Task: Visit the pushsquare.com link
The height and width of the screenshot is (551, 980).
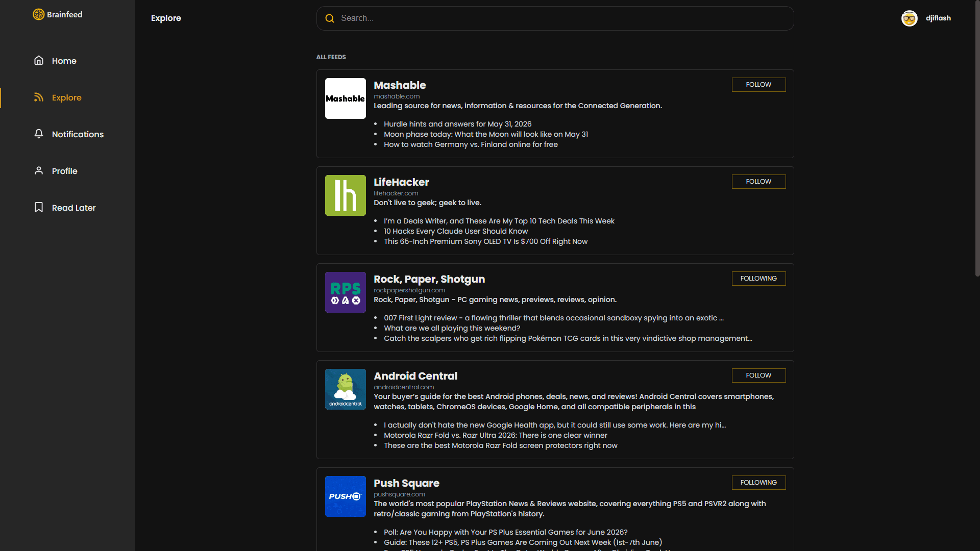Action: [399, 494]
